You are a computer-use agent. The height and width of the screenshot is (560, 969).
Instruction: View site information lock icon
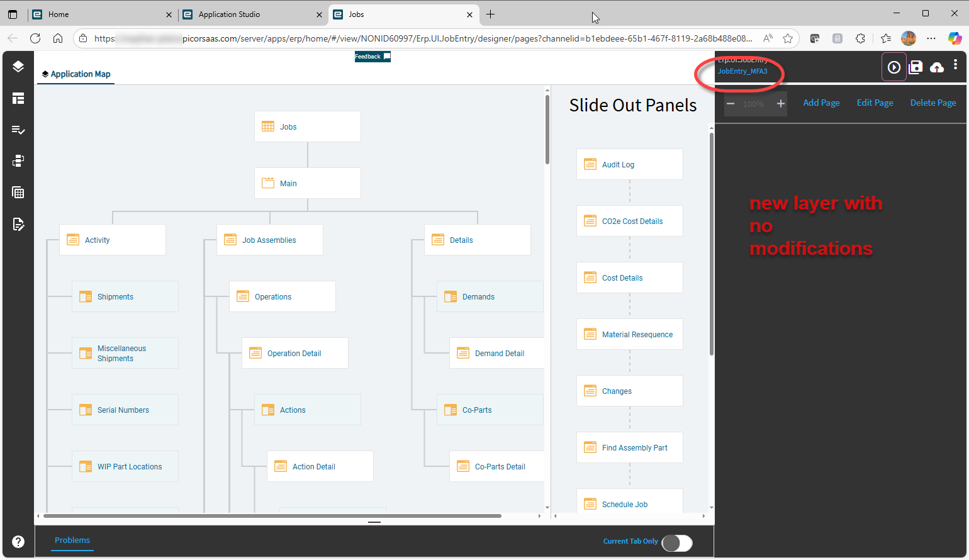pyautogui.click(x=83, y=38)
